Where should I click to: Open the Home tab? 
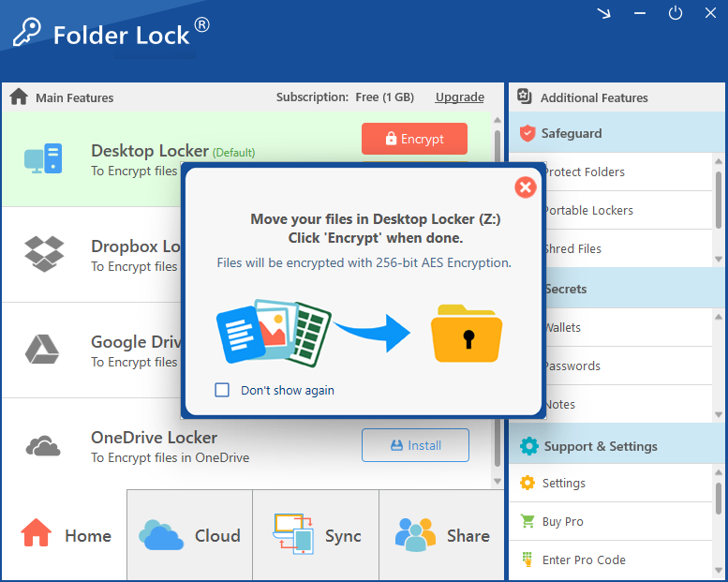pos(65,534)
